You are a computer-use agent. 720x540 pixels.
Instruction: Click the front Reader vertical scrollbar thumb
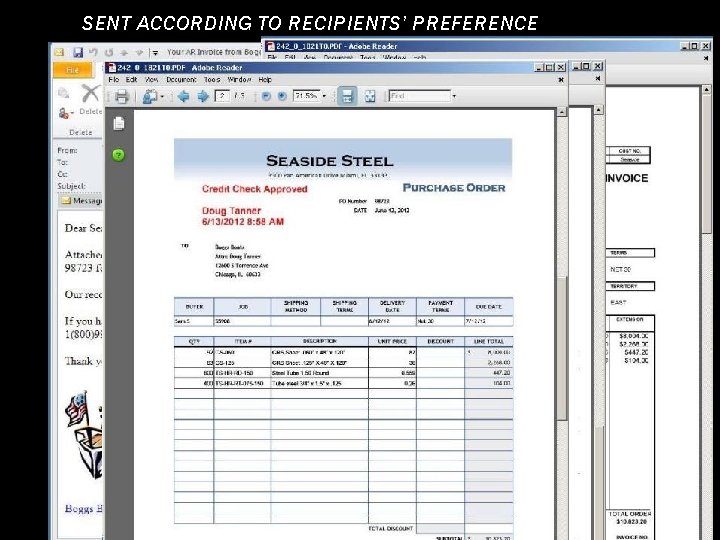click(x=562, y=347)
